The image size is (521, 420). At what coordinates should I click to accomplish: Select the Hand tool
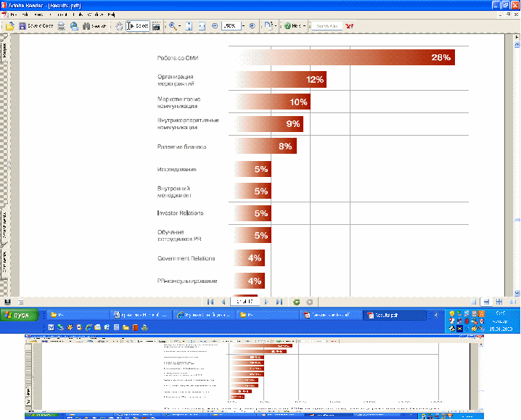coord(119,26)
